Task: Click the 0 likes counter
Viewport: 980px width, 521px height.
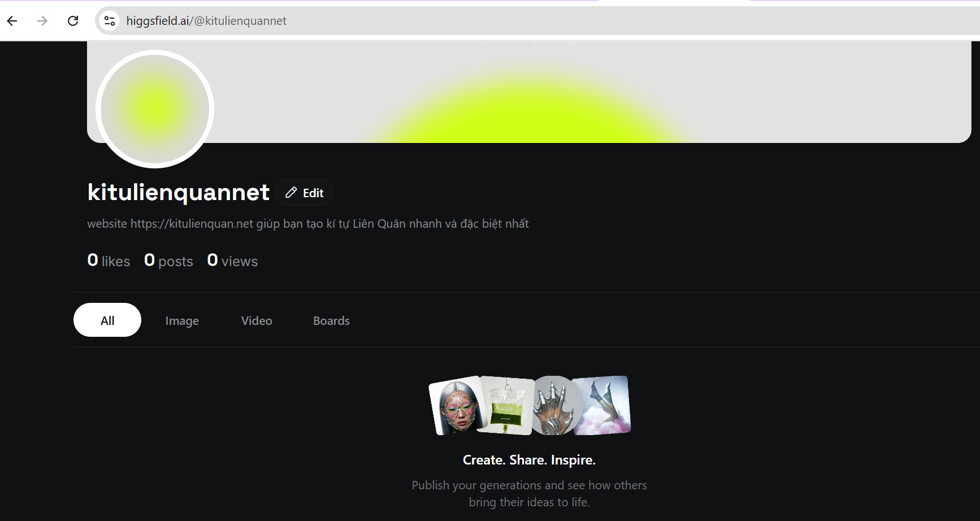Action: [109, 260]
